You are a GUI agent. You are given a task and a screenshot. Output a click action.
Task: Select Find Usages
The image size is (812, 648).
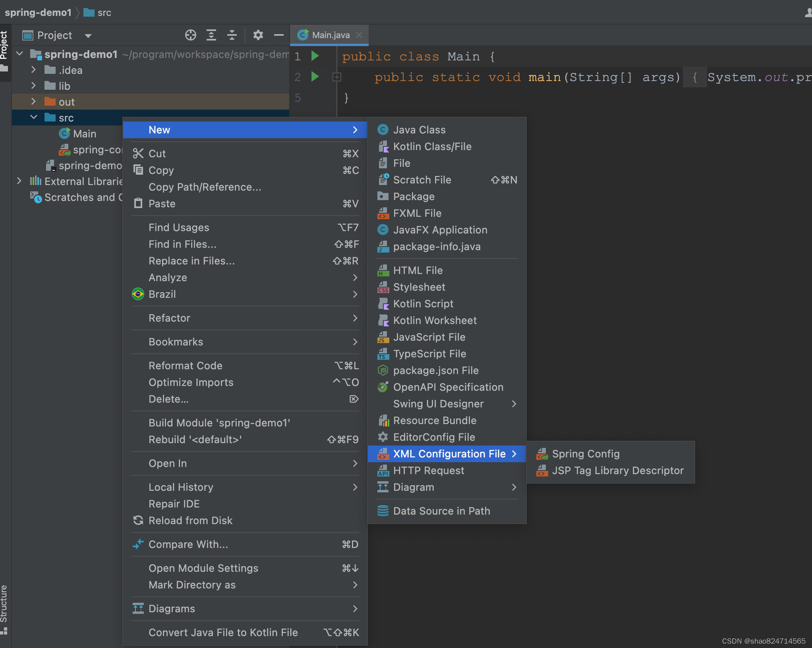[245, 228]
